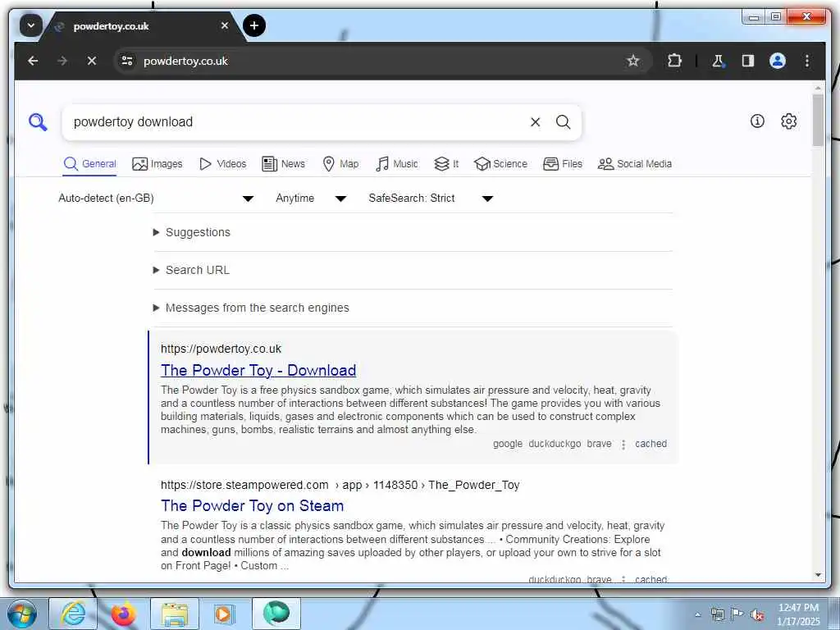Viewport: 840px width, 630px height.
Task: Click the duckduckgo label on first result
Action: 555,444
